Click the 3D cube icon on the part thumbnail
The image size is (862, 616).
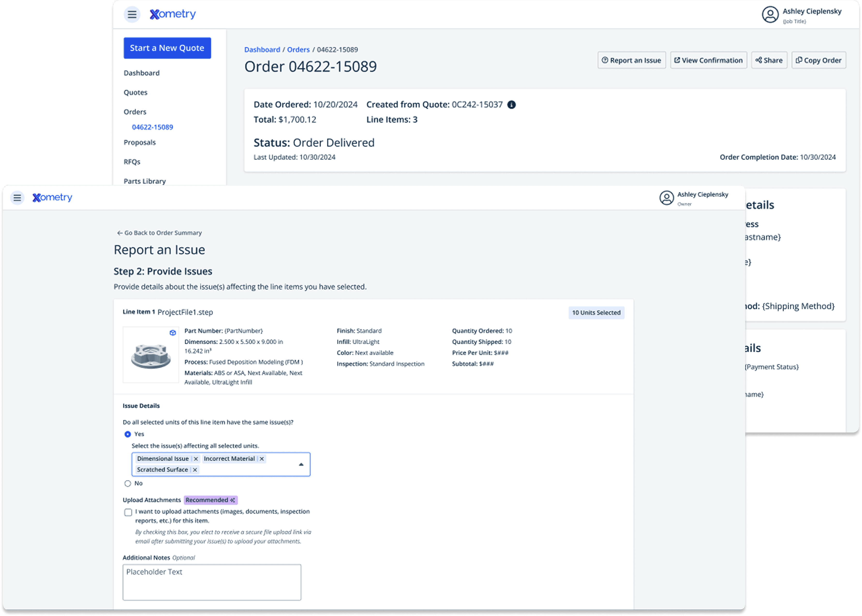pos(172,333)
